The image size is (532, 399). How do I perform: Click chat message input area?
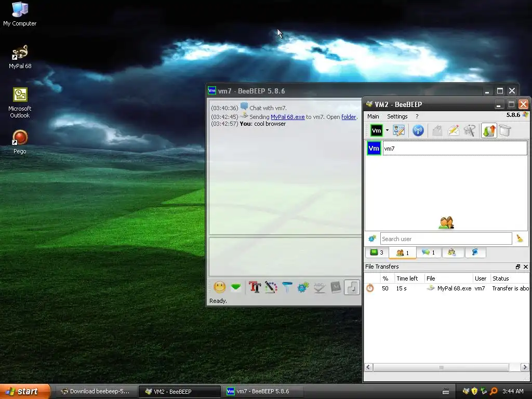coord(285,257)
